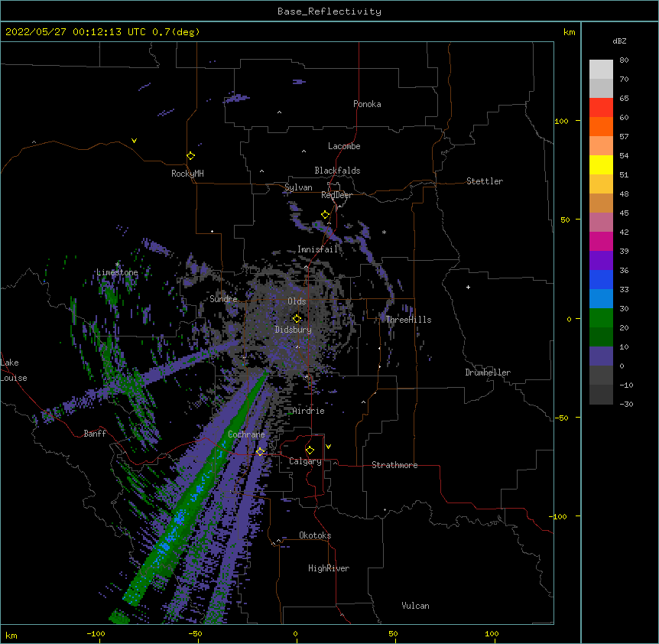
Task: Select the yellow marker right of Cochrane label
Action: [260, 451]
